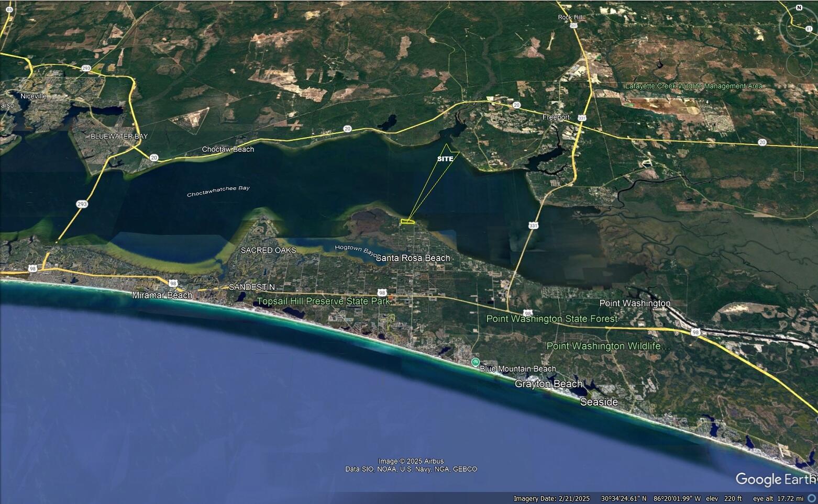Click the route 293 shield on the bridge
Viewport: 818px width, 504px height.
click(x=82, y=204)
